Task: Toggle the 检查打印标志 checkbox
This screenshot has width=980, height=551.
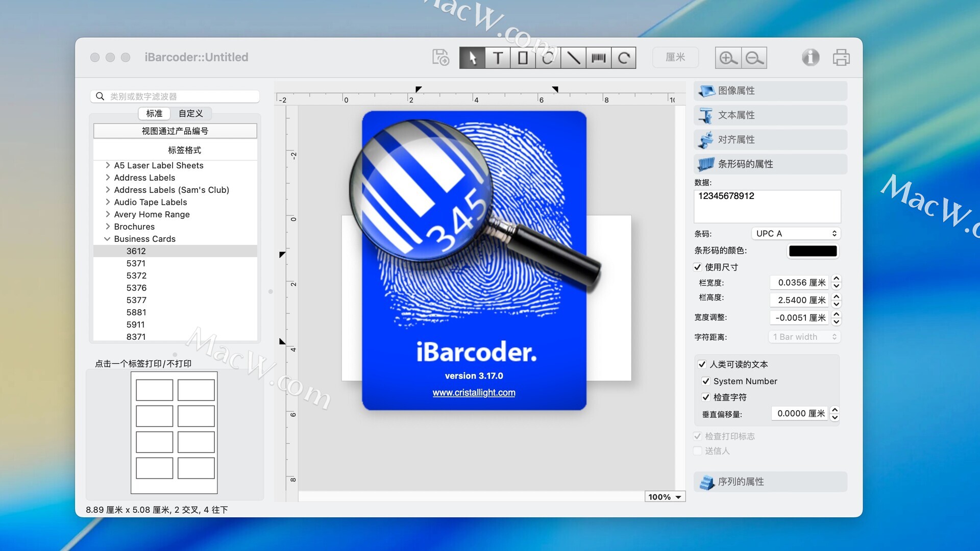Action: [x=698, y=436]
